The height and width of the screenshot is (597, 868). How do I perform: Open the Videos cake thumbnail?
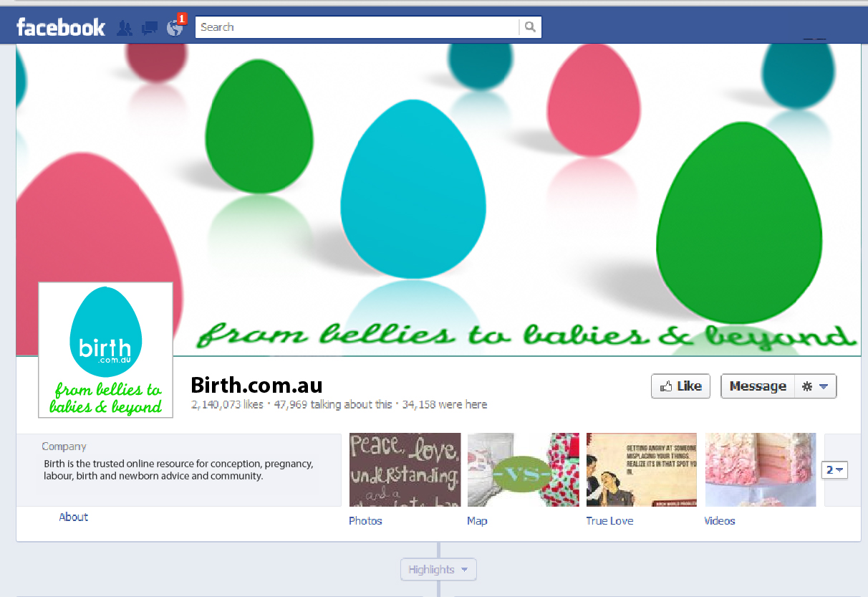pos(761,469)
